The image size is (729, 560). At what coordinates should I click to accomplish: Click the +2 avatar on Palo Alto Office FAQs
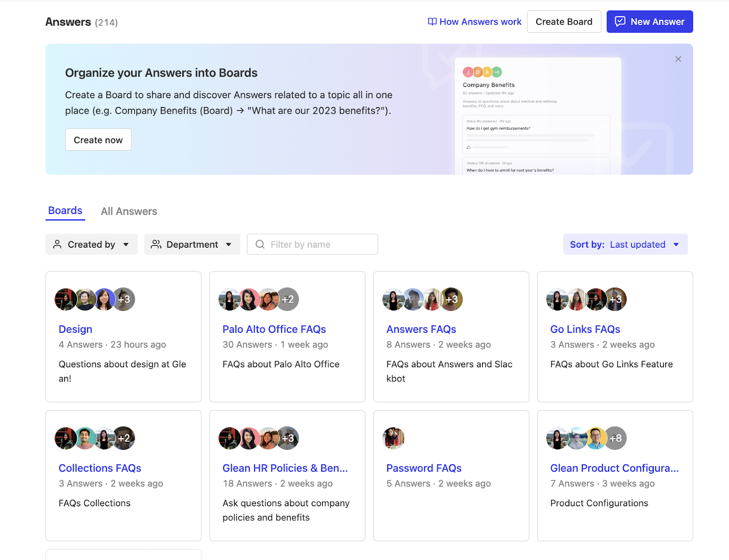click(288, 300)
